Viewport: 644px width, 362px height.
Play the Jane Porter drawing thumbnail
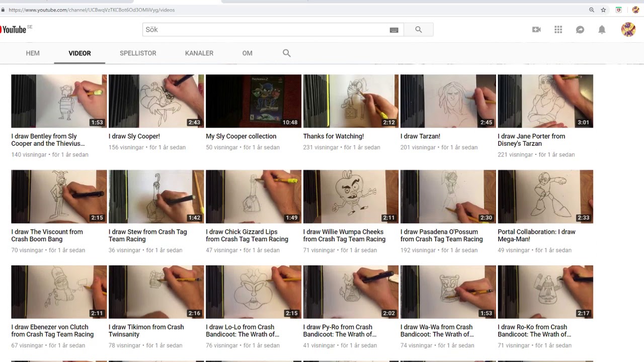coord(545,101)
